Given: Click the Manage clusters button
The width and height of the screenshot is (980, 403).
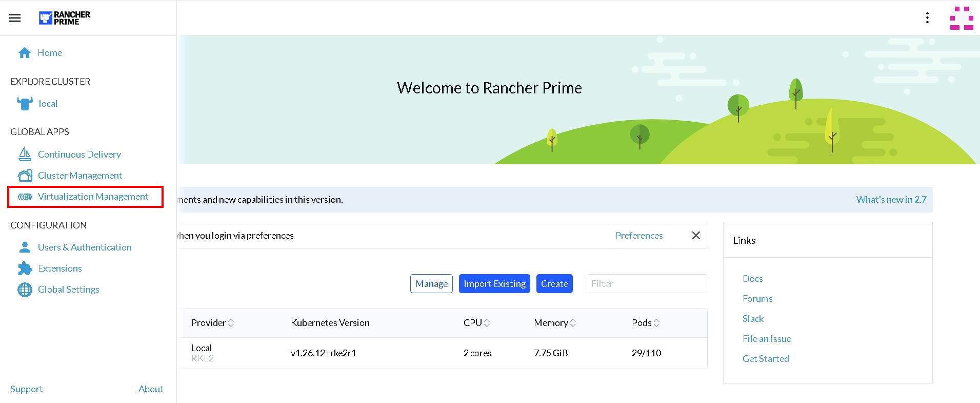Looking at the screenshot, I should 431,284.
